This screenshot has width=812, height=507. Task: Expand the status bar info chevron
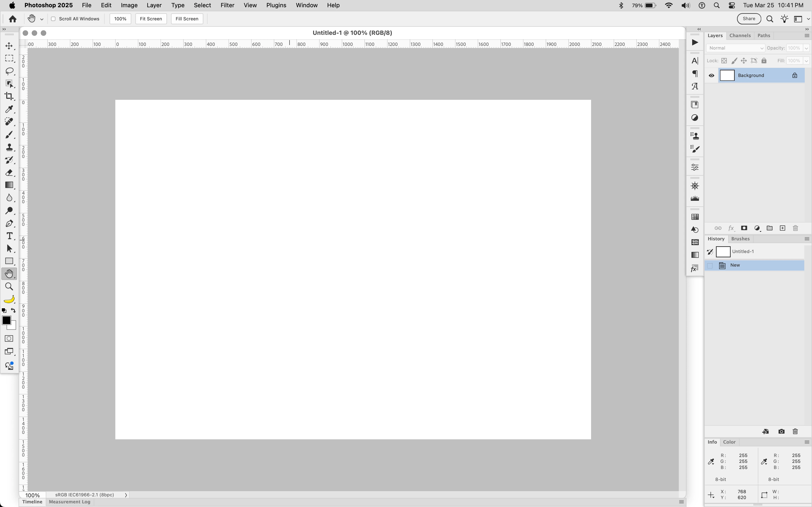tap(126, 495)
